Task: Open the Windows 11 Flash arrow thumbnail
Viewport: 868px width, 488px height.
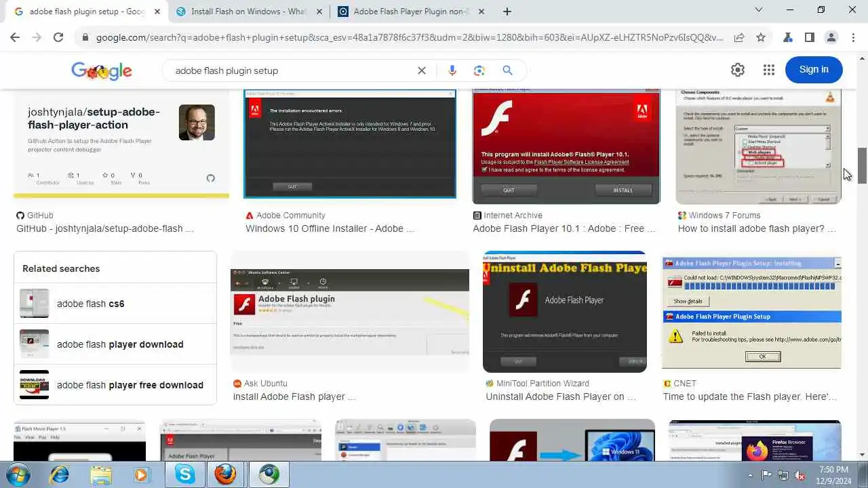Action: click(572, 441)
